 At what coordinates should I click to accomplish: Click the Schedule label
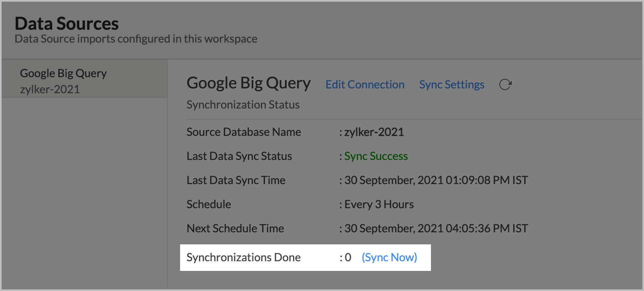(209, 204)
